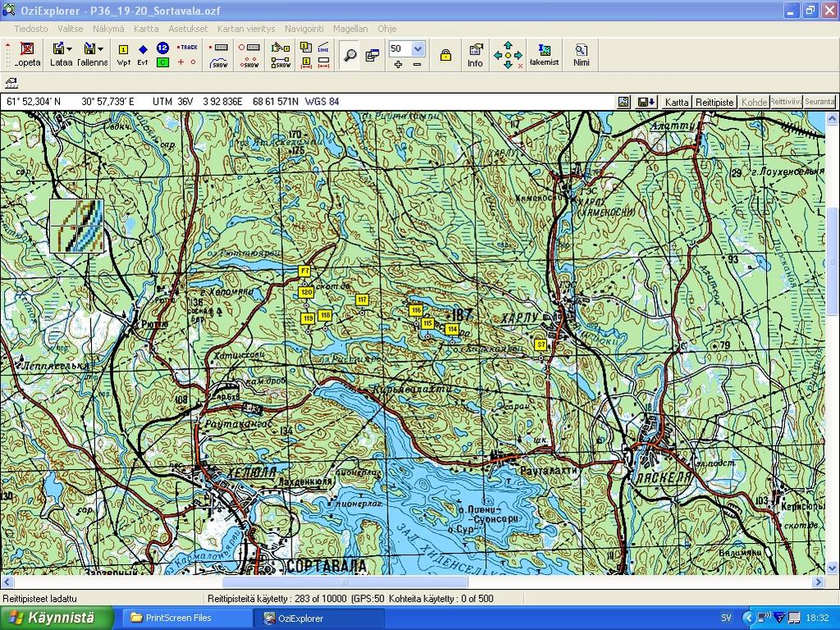Open the Kartta menu
This screenshot has width=840, height=630.
tap(146, 28)
